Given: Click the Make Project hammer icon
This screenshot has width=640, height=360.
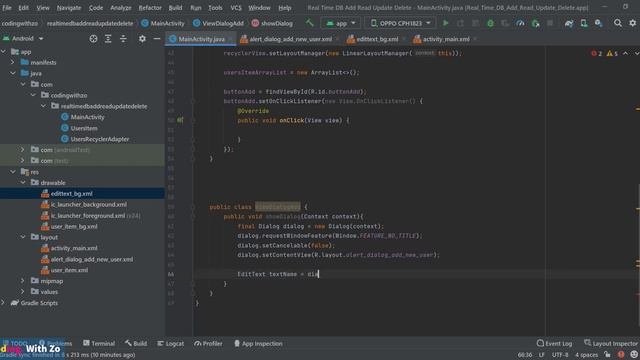Looking at the screenshot, I should pyautogui.click(x=310, y=23).
